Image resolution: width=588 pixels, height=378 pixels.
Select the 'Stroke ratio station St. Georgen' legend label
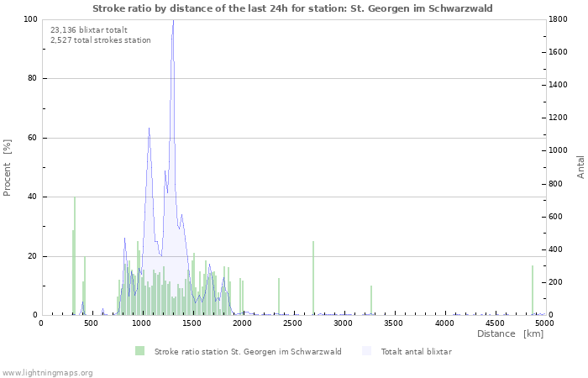(248, 352)
